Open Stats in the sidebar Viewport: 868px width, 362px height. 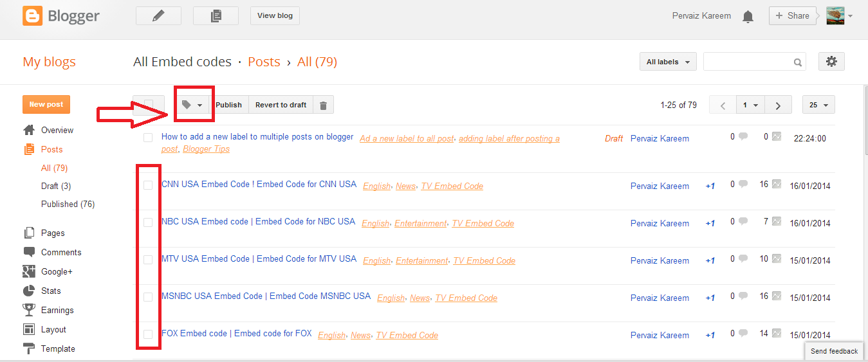tap(51, 291)
